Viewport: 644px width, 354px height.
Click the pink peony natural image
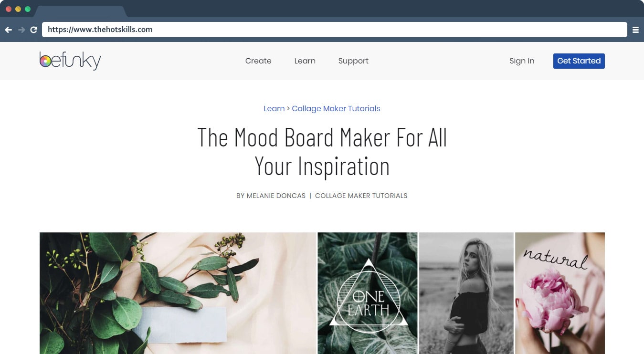coord(560,293)
